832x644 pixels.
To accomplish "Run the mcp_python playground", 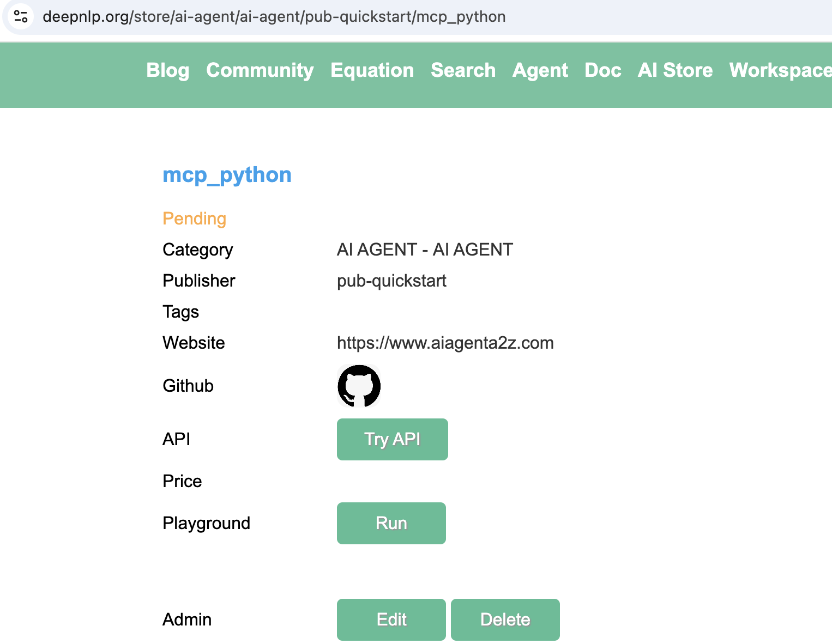I will 391,523.
